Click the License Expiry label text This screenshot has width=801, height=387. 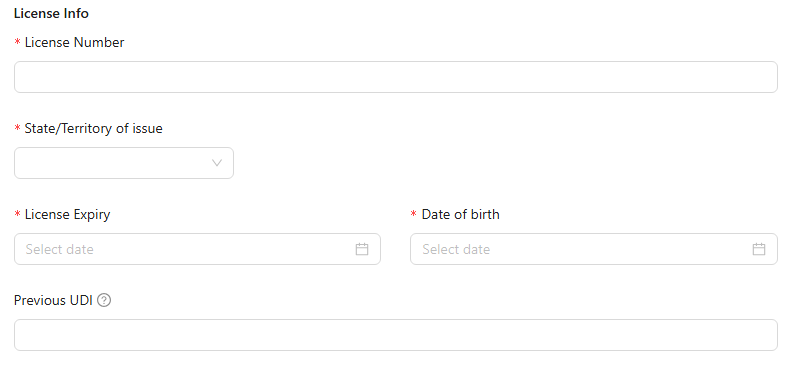click(67, 214)
